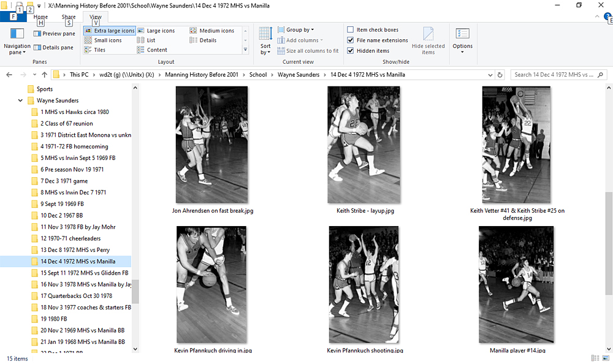Image resolution: width=613 pixels, height=364 pixels.
Task: Switch to large thumbnails view in status bar
Action: [x=606, y=358]
